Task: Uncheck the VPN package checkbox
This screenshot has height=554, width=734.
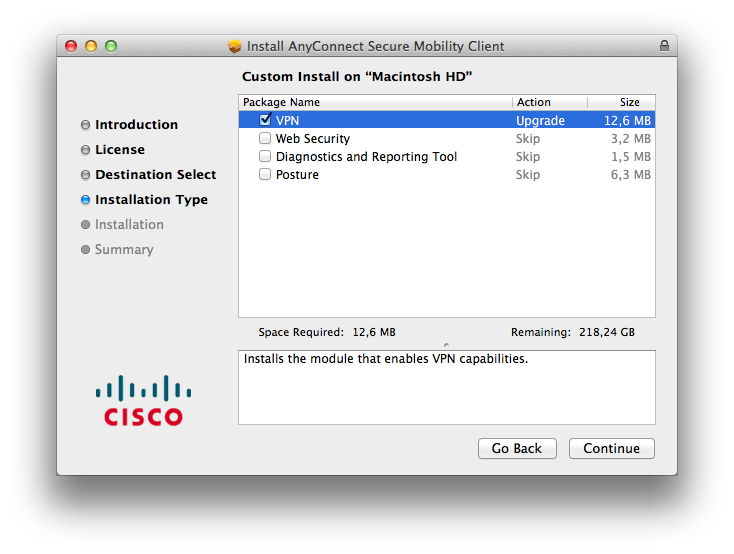Action: coord(265,120)
